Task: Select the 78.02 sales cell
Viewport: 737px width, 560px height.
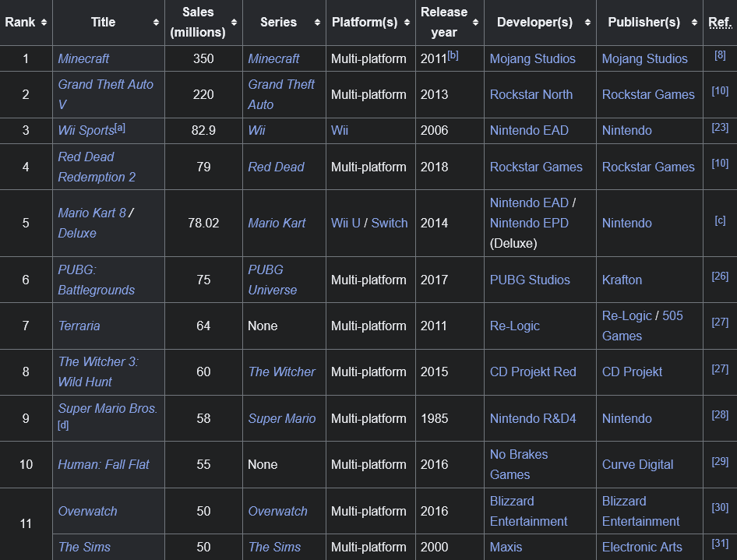Action: point(203,224)
